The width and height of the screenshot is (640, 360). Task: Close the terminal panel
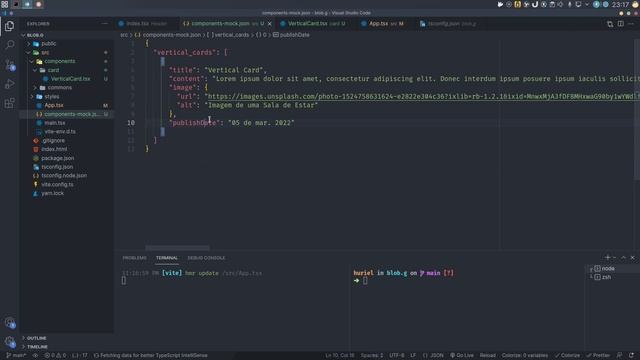[632, 258]
